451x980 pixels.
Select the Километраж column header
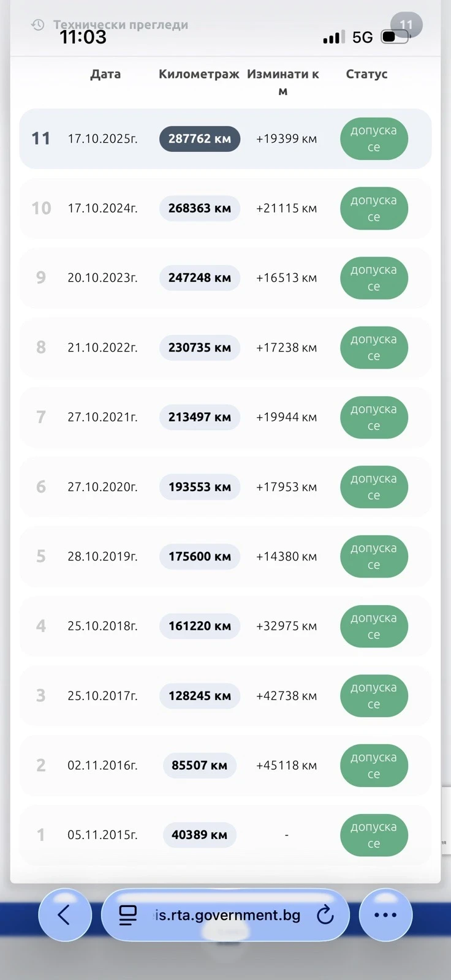coord(199,74)
